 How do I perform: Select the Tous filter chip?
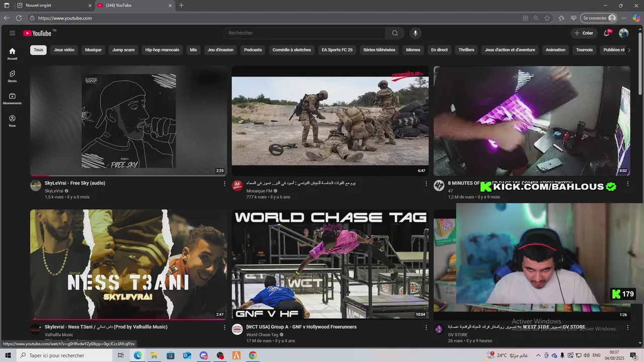pyautogui.click(x=38, y=50)
